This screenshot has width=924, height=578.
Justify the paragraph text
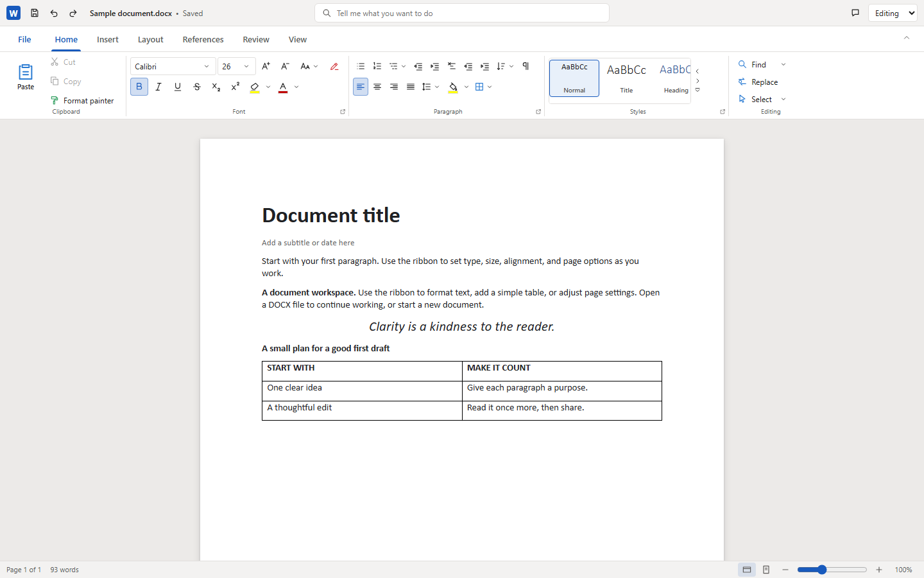411,87
